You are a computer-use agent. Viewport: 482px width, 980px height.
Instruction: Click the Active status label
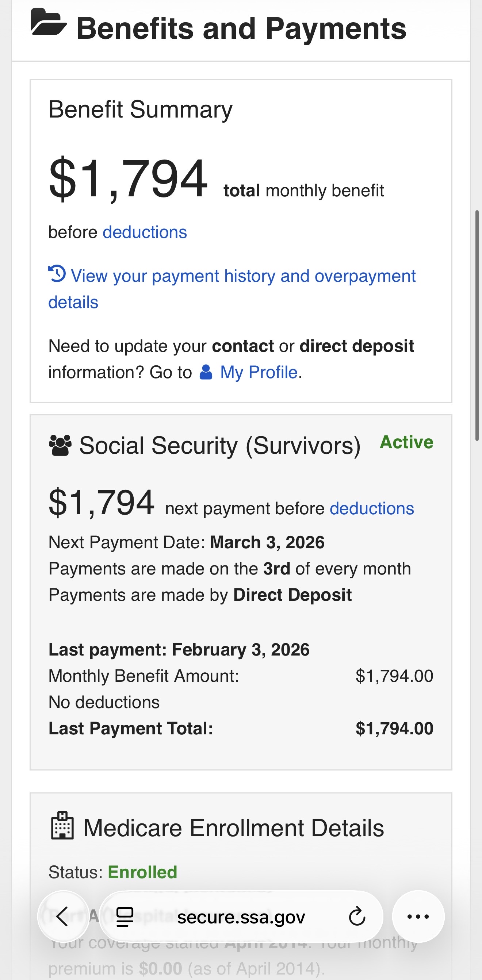(406, 442)
